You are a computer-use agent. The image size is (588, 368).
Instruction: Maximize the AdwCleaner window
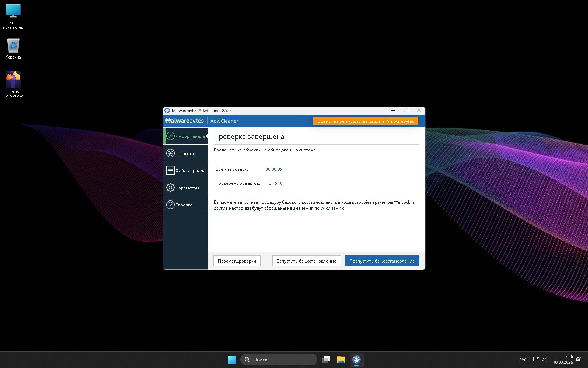click(406, 110)
